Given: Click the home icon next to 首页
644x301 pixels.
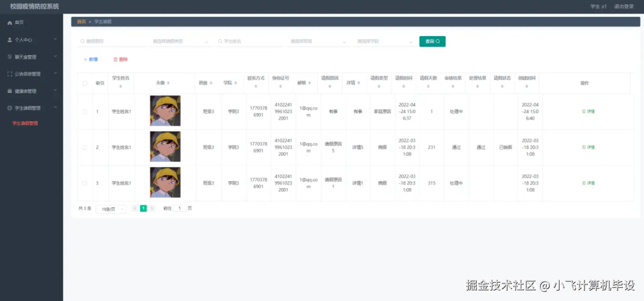Looking at the screenshot, I should 10,23.
